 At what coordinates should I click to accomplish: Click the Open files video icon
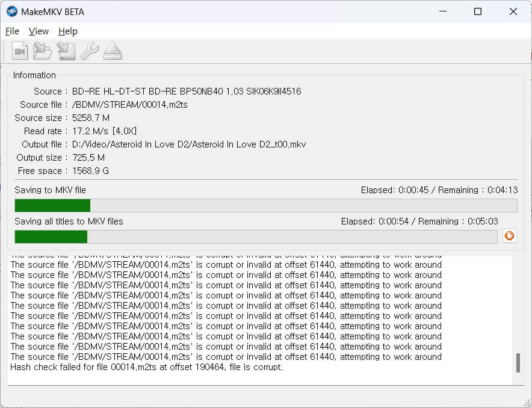pos(20,51)
